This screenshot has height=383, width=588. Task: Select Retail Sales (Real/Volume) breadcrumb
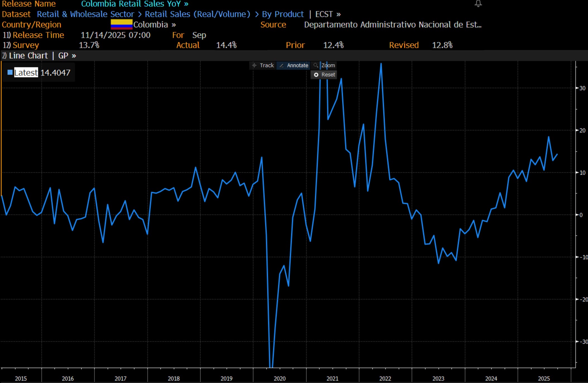tap(197, 14)
